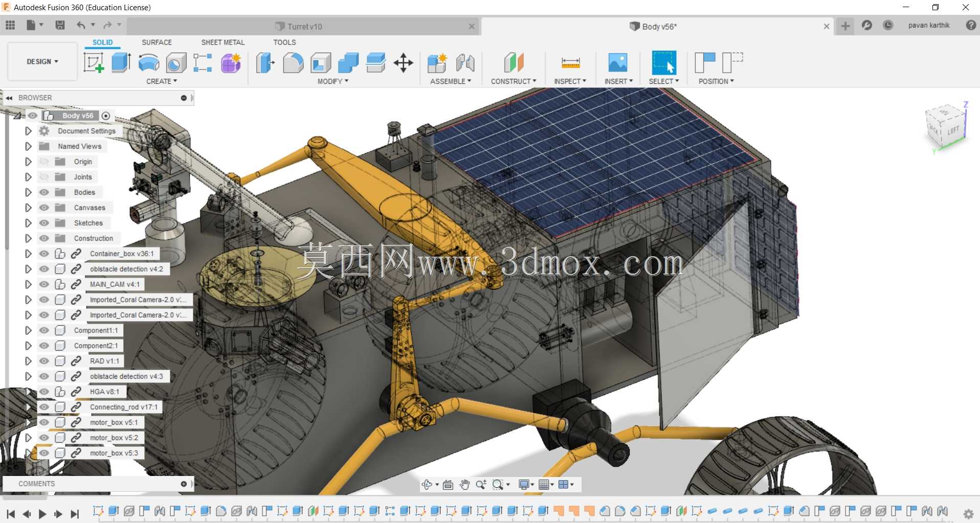Redo the last undone action
The width and height of the screenshot is (980, 523).
click(107, 25)
